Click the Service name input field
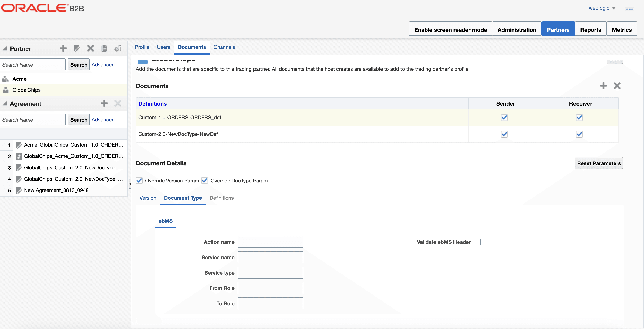The width and height of the screenshot is (644, 329). [x=270, y=257]
